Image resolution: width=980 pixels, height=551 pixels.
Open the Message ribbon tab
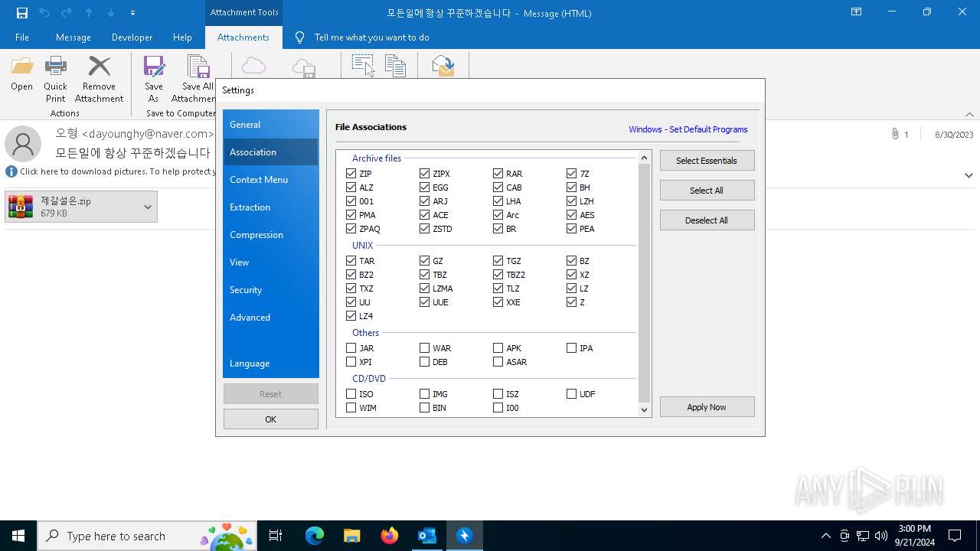coord(73,37)
